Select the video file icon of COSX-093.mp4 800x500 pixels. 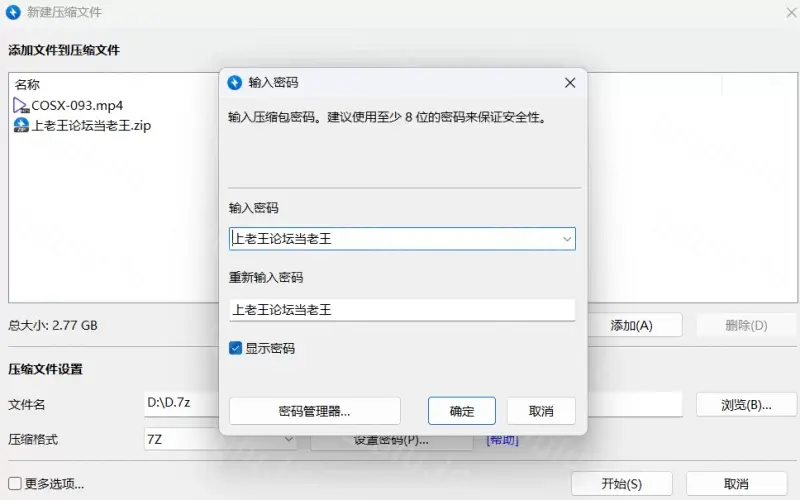21,106
